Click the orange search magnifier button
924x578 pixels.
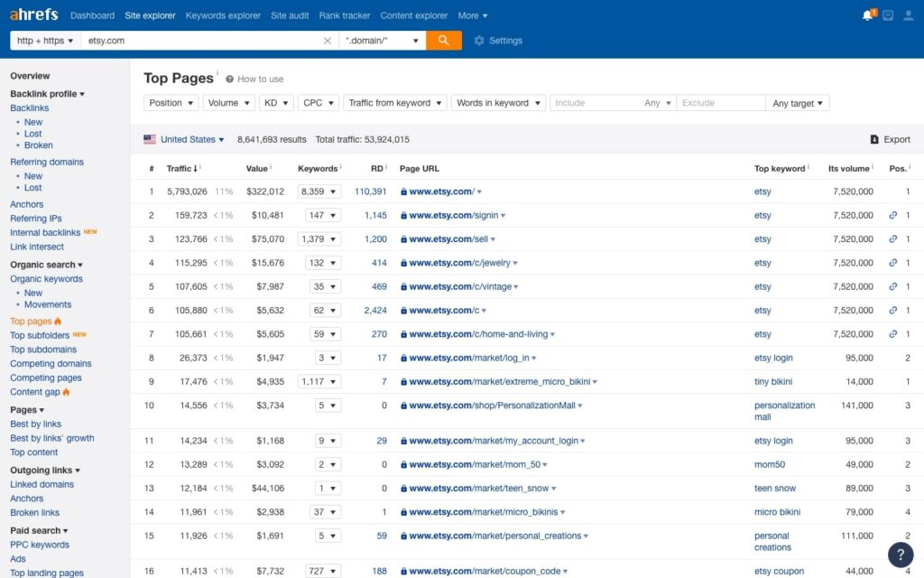[444, 40]
